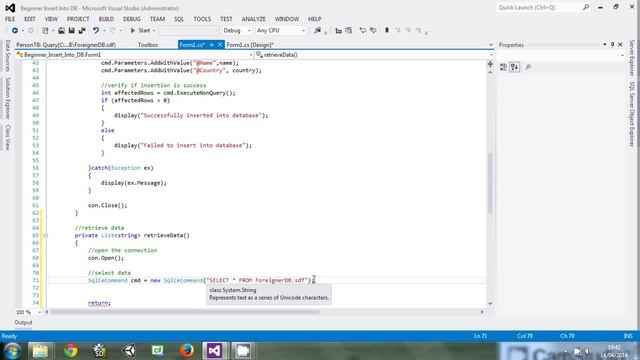Click the New Project toolbar icon
Screen dimensions: 640x360
(x=45, y=31)
